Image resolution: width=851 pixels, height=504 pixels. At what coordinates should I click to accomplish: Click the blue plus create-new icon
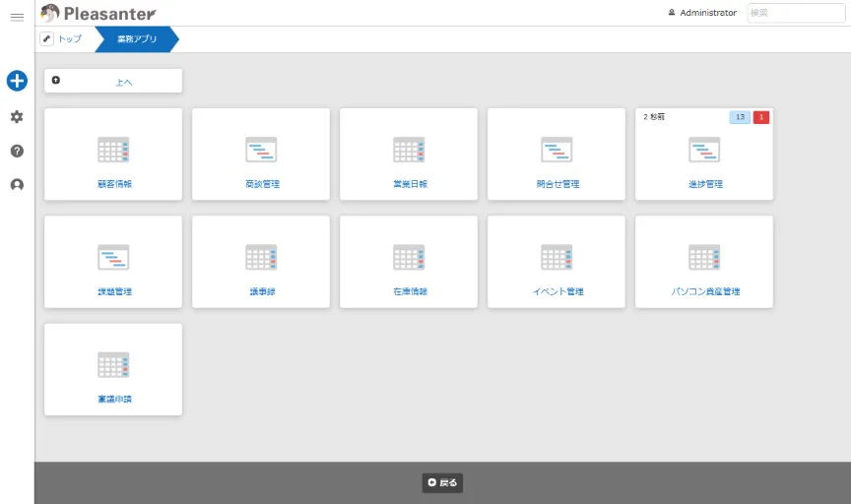[17, 81]
